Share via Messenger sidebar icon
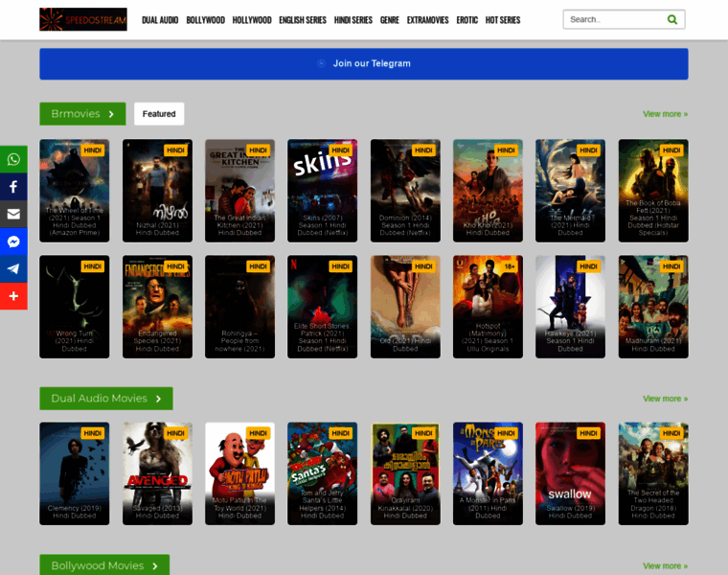Image resolution: width=728 pixels, height=575 pixels. pos(13,241)
